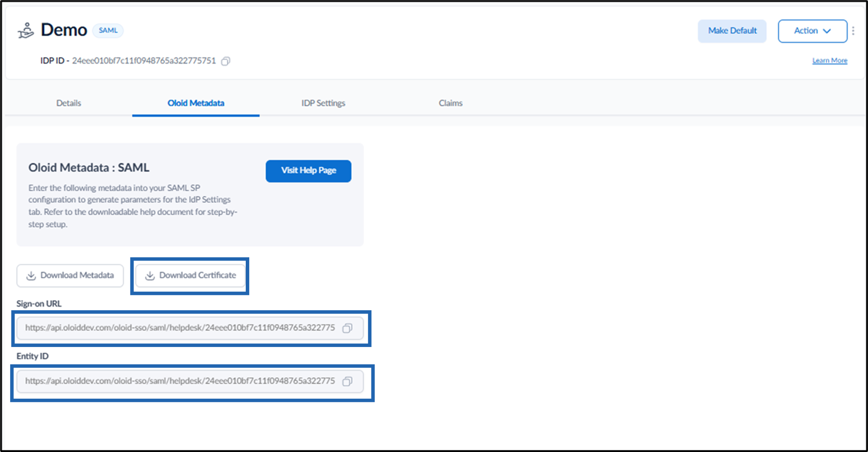Open the vertical three-dot options menu
The image size is (868, 452).
[853, 31]
